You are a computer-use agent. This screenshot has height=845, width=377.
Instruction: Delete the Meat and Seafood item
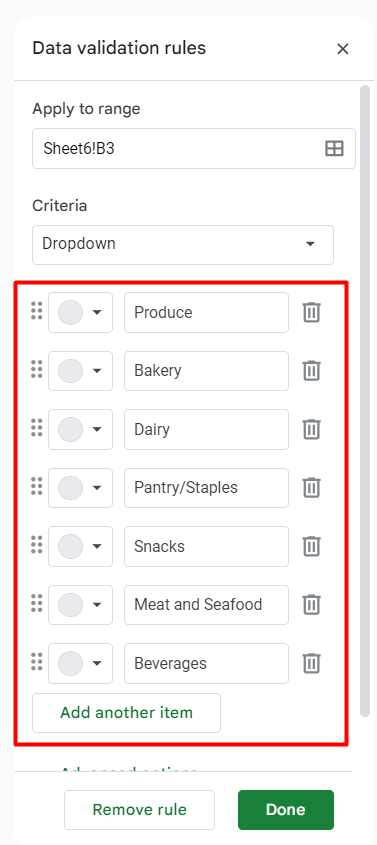click(311, 605)
